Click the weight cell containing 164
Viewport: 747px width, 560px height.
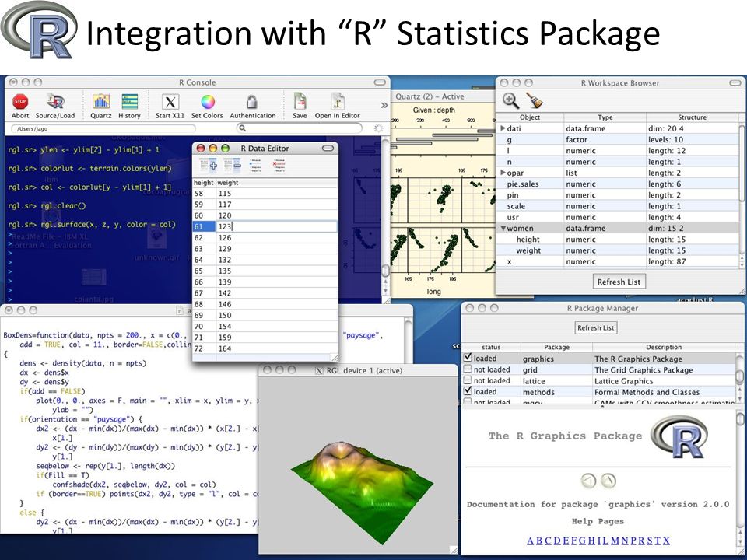point(277,348)
